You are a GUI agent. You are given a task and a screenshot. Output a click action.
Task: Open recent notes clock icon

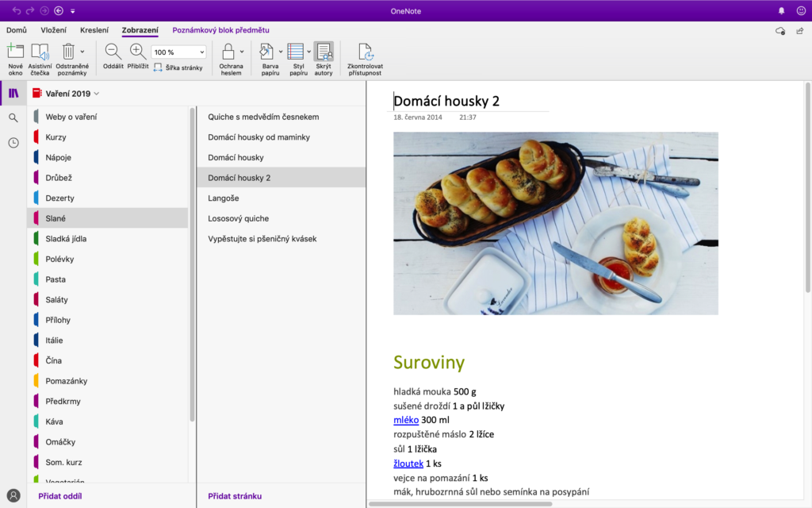(13, 143)
